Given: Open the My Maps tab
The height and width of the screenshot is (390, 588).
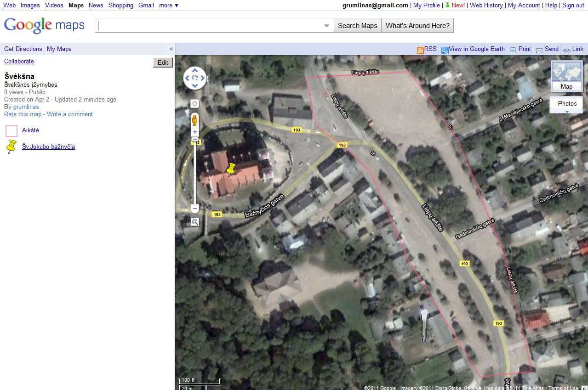Looking at the screenshot, I should pos(59,49).
